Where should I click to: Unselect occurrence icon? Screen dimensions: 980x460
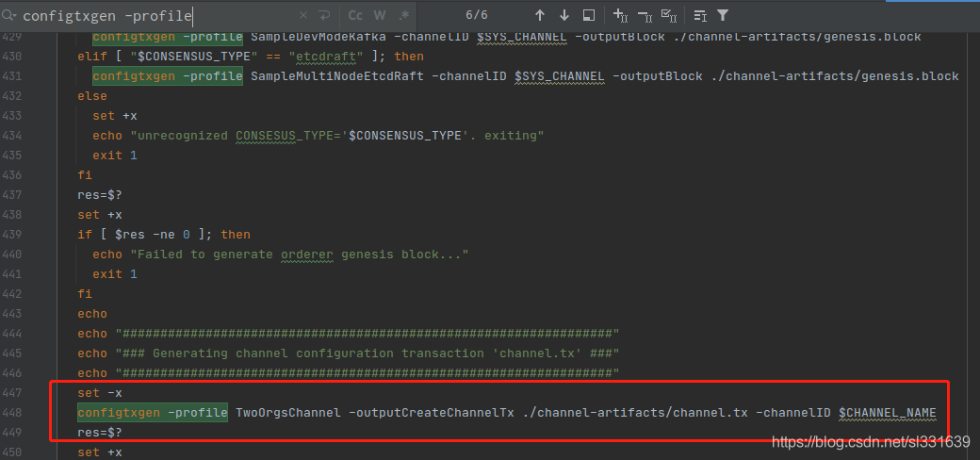645,15
